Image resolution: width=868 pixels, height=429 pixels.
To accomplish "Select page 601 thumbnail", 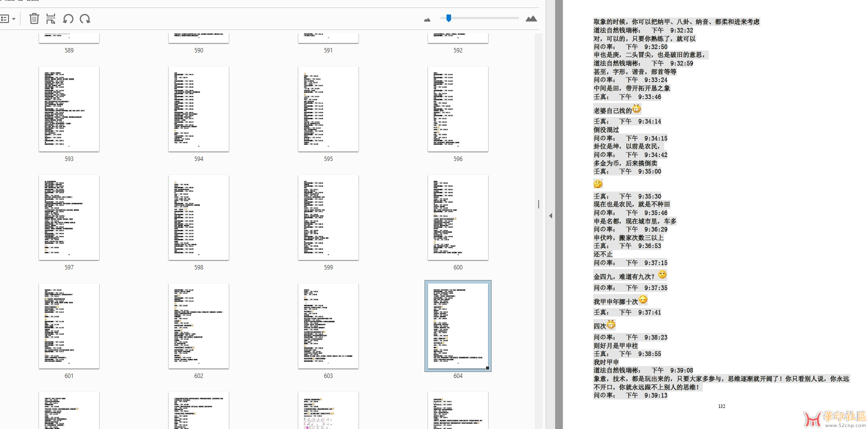I will (69, 326).
